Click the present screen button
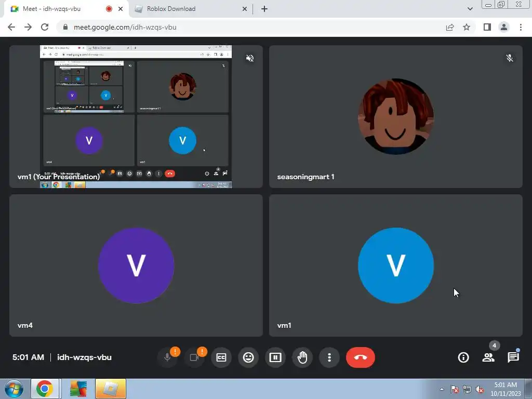 (275, 357)
